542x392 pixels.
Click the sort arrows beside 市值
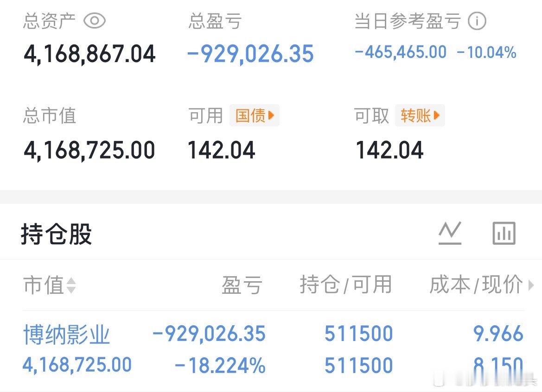(72, 286)
